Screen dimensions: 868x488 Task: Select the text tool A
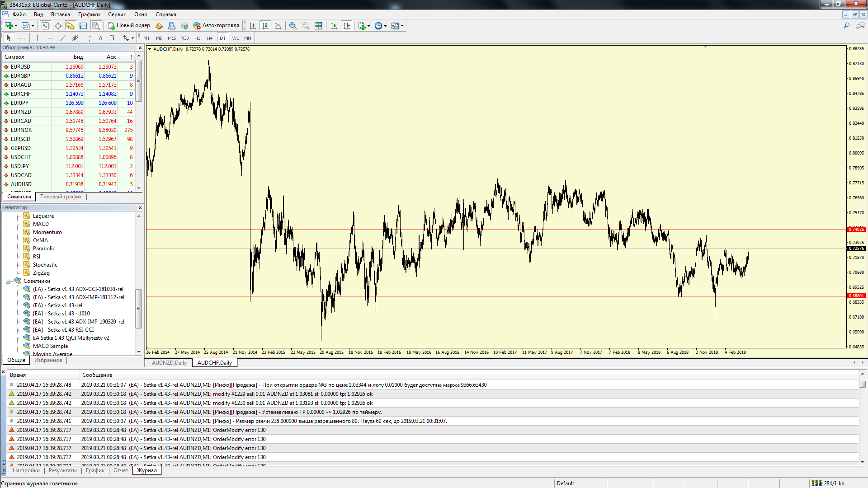(x=100, y=38)
